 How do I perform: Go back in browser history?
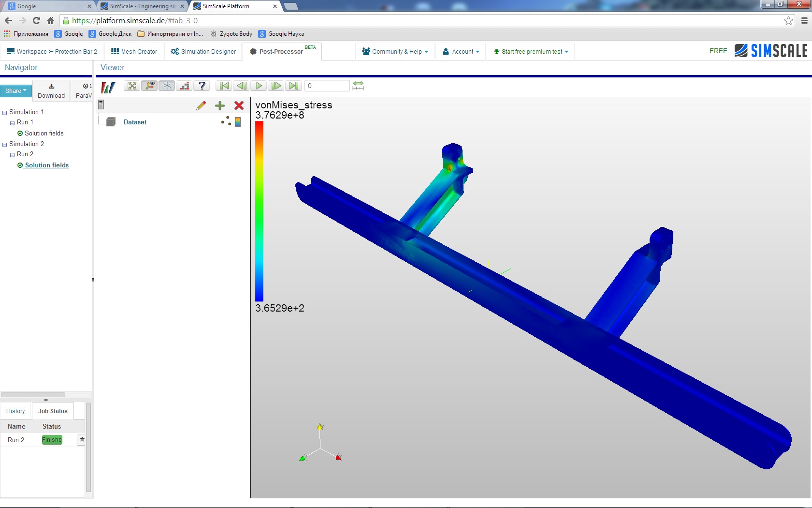click(8, 20)
